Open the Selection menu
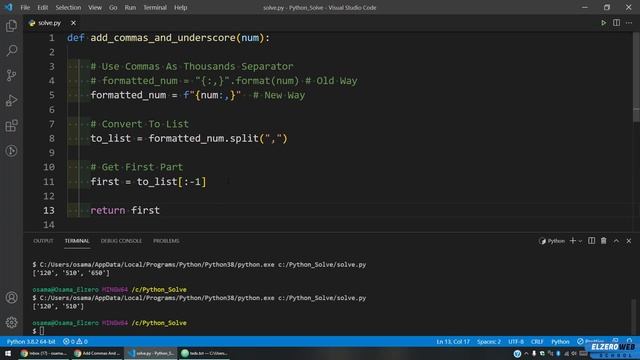Viewport: 640px width, 360px height. (68, 7)
